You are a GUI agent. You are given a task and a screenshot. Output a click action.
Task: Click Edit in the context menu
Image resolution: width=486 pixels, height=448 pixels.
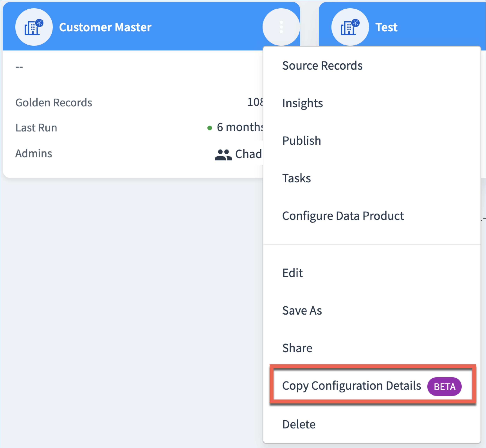tap(292, 273)
